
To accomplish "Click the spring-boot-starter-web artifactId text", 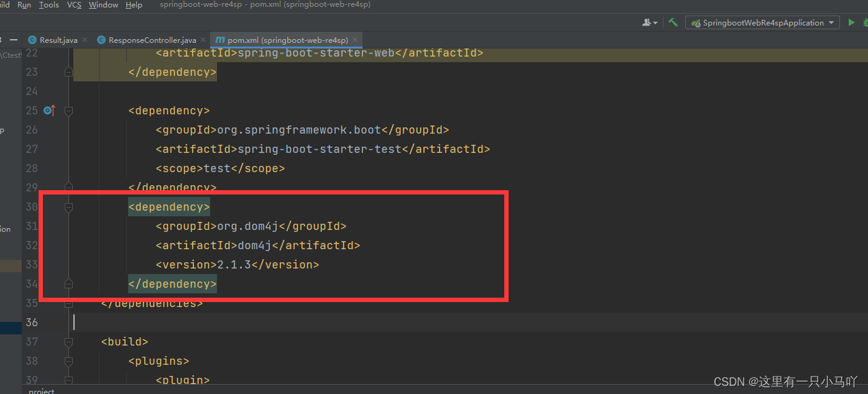I will click(x=316, y=53).
